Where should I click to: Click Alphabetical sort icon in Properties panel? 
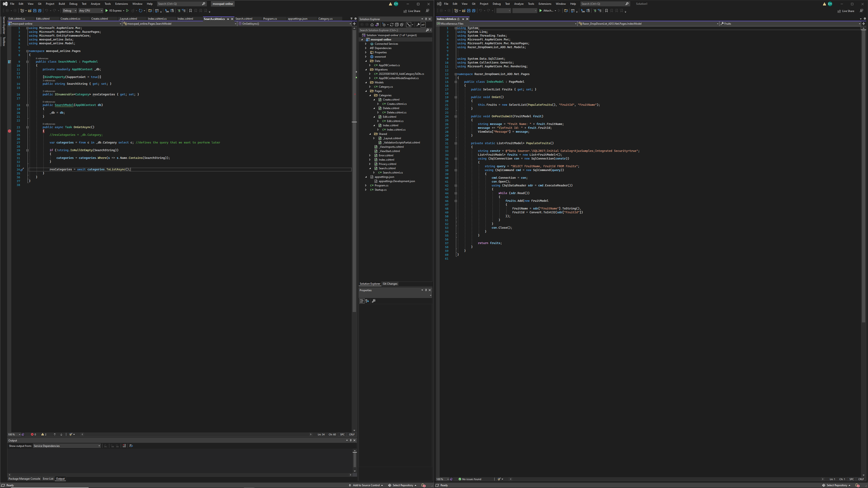[367, 301]
